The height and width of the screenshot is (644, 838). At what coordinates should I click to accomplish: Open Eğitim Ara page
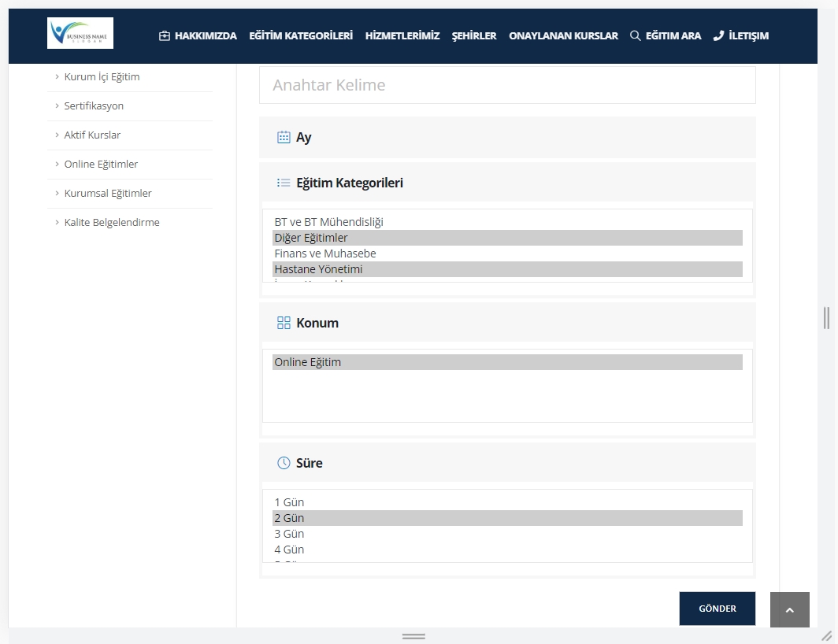[673, 35]
